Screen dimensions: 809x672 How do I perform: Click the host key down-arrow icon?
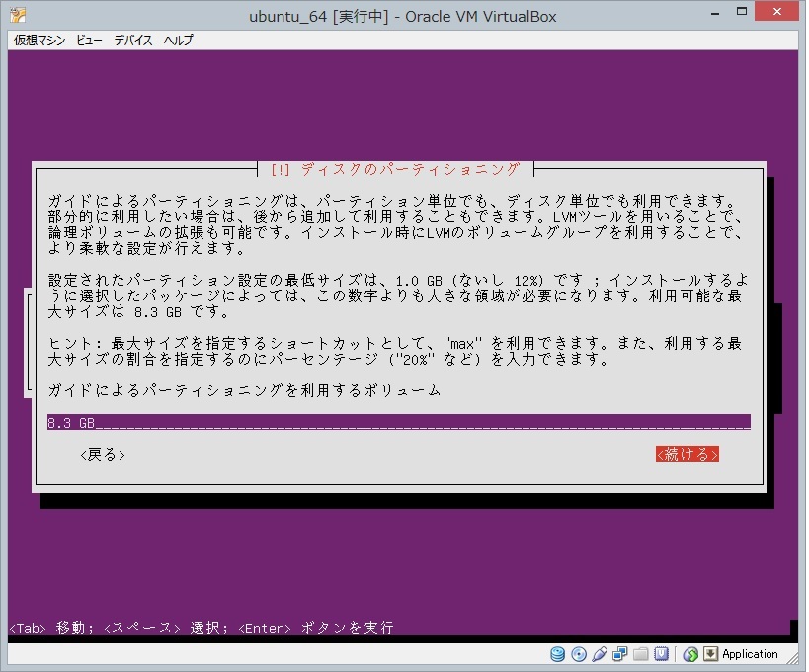click(710, 654)
